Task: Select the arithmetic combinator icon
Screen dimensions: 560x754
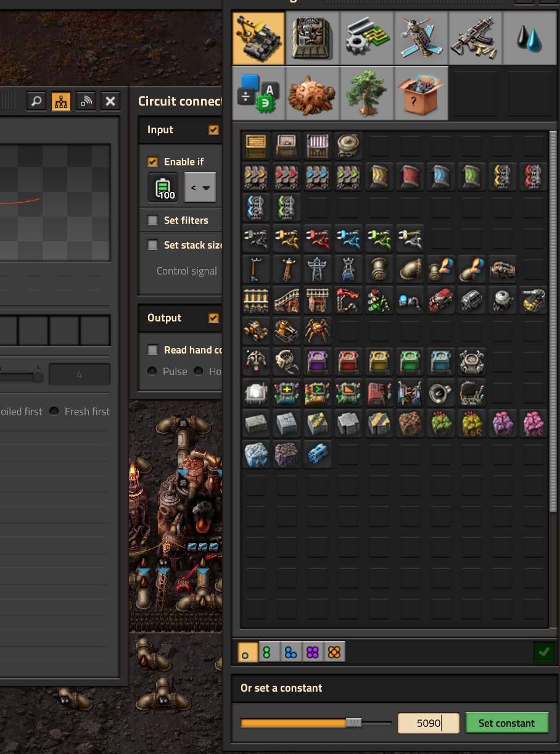Action: (x=287, y=393)
